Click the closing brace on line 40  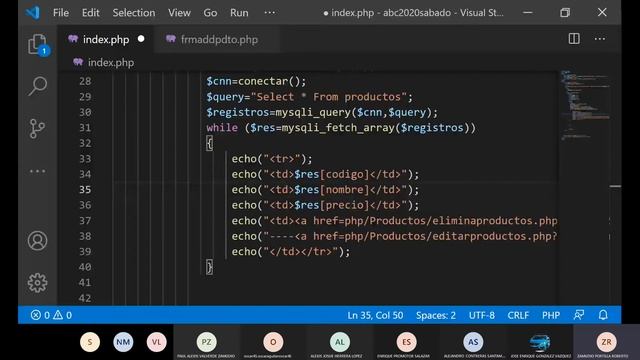click(209, 267)
